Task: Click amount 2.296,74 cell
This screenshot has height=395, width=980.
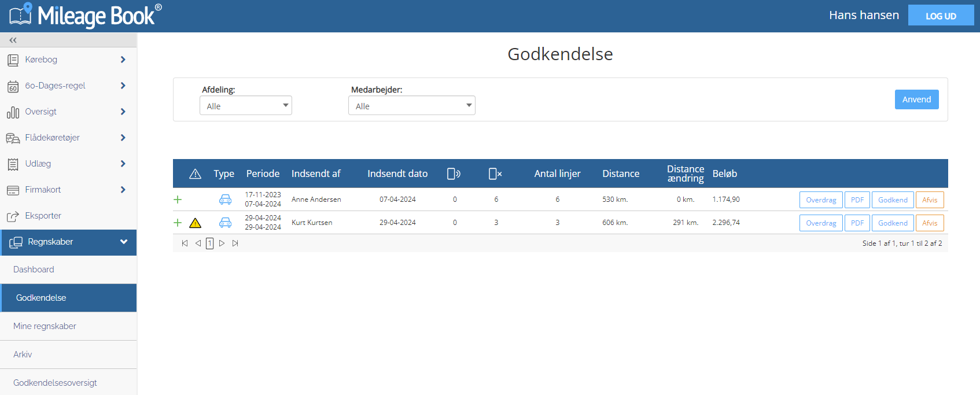Action: point(726,223)
